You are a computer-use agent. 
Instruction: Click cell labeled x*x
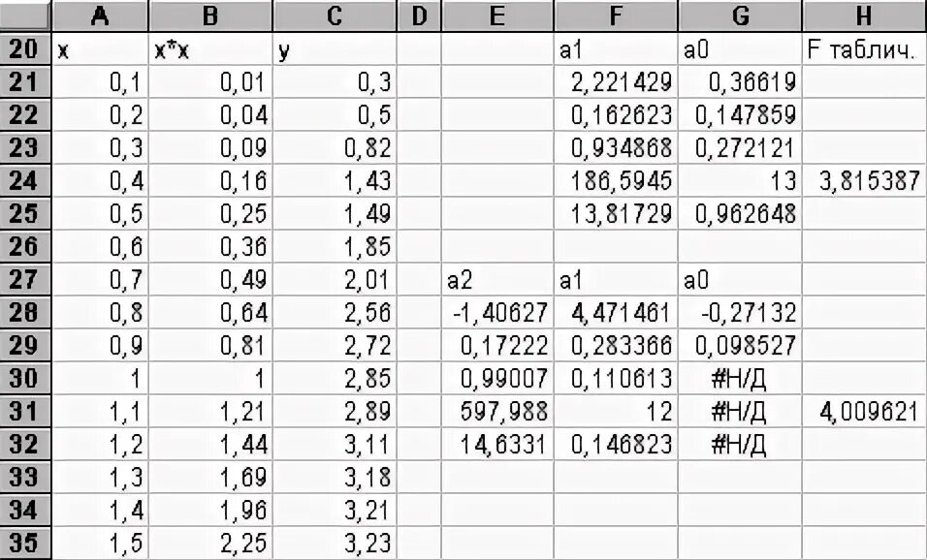[210, 49]
